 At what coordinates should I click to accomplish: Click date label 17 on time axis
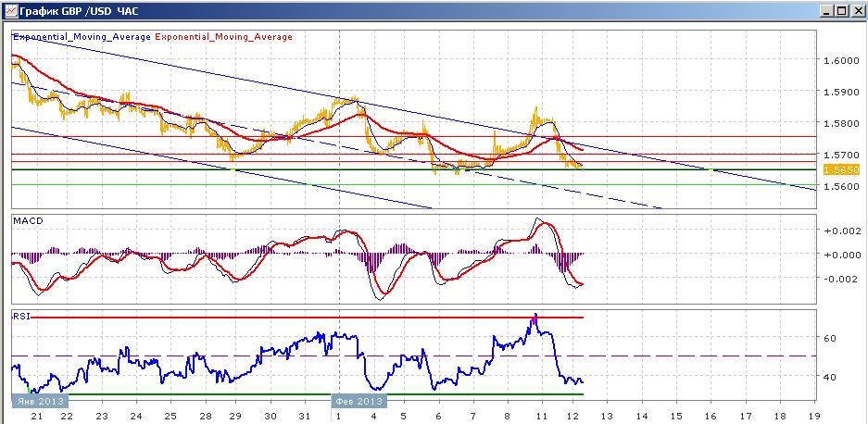coord(745,416)
